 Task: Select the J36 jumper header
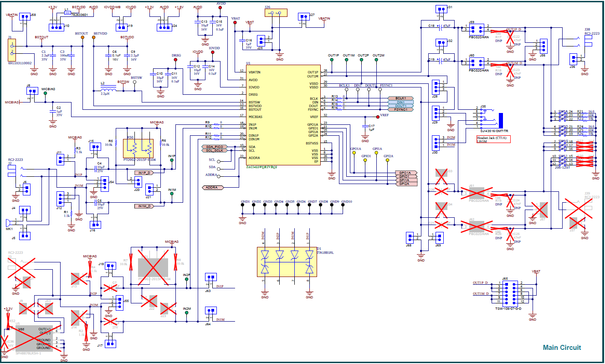coord(574,58)
